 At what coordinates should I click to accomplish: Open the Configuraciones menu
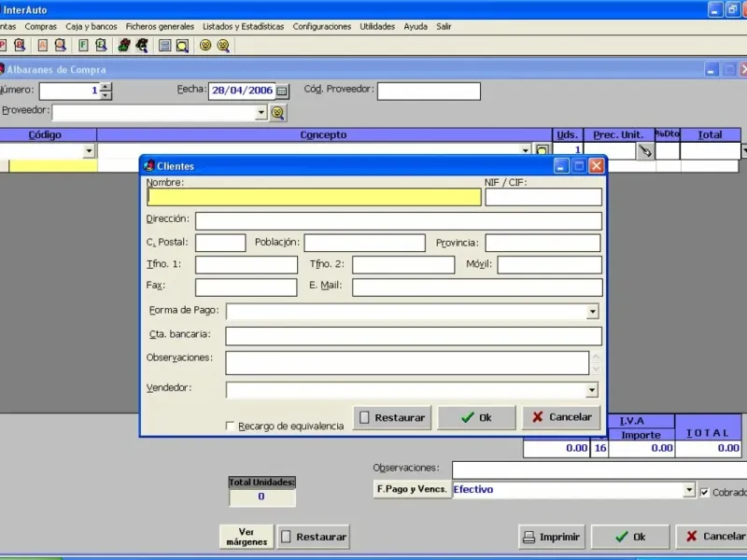(x=321, y=27)
